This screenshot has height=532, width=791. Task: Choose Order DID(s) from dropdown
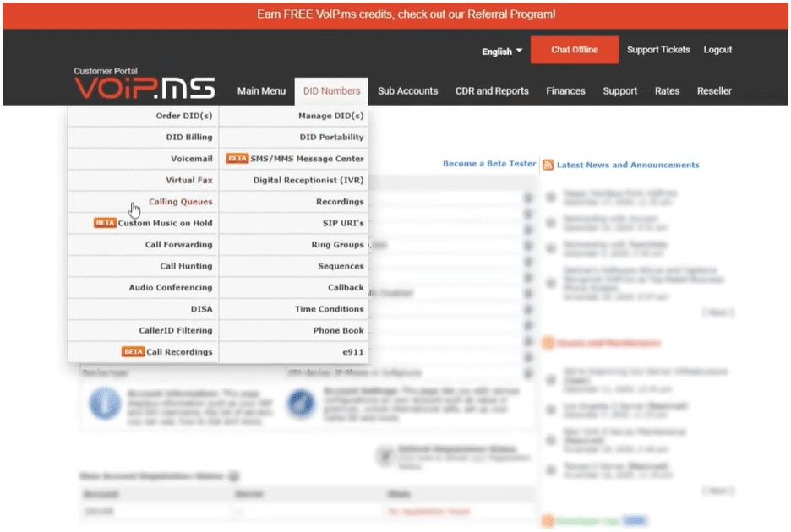pos(144,116)
